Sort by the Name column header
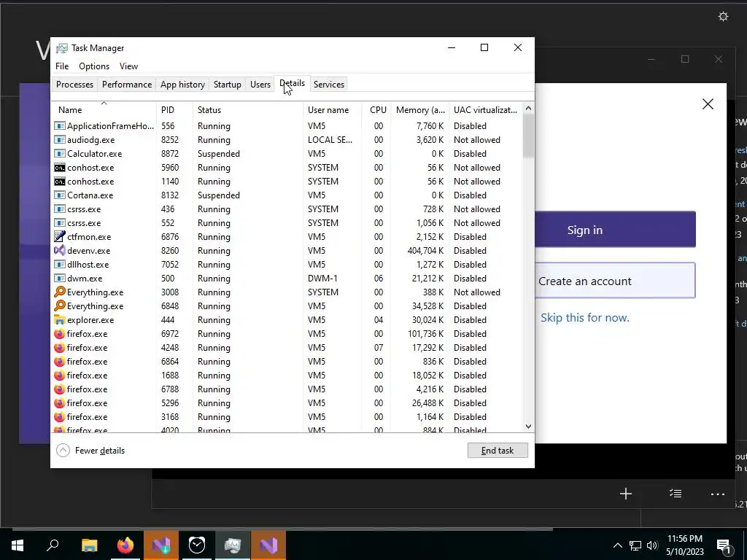 [x=104, y=110]
